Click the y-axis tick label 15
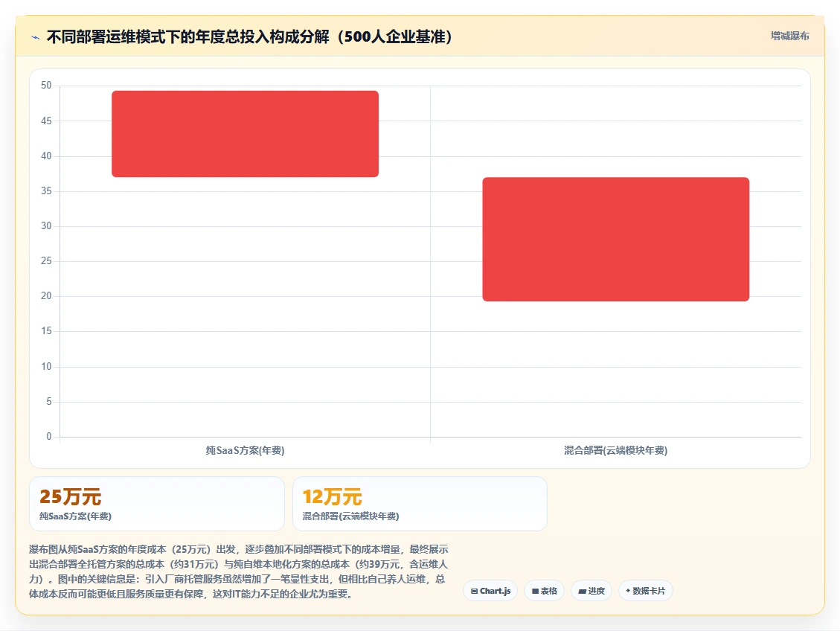The height and width of the screenshot is (631, 840). pyautogui.click(x=46, y=332)
